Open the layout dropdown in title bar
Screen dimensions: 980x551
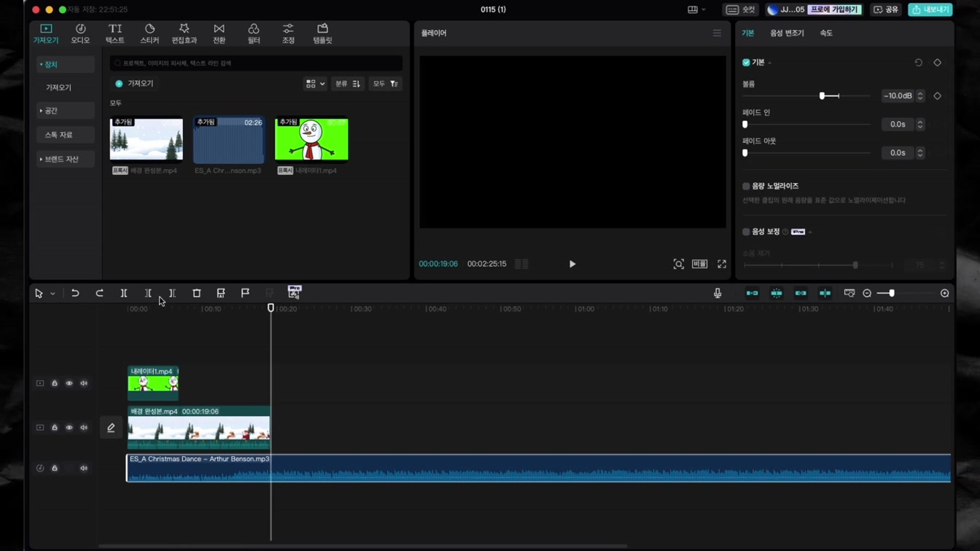pos(696,9)
